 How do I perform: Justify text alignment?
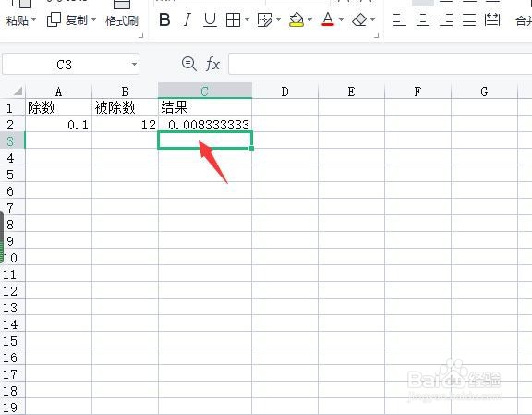pyautogui.click(x=469, y=20)
